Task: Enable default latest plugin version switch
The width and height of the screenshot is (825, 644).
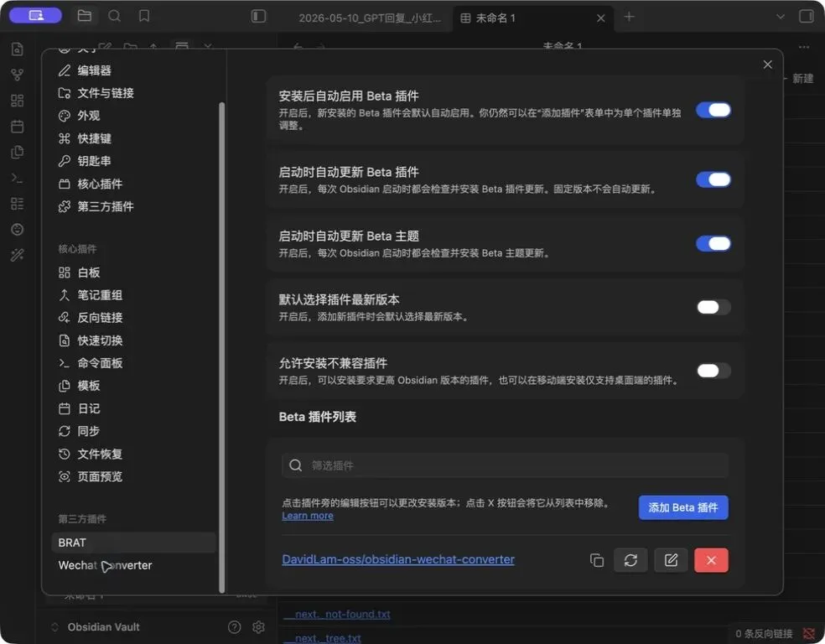Action: coord(713,307)
